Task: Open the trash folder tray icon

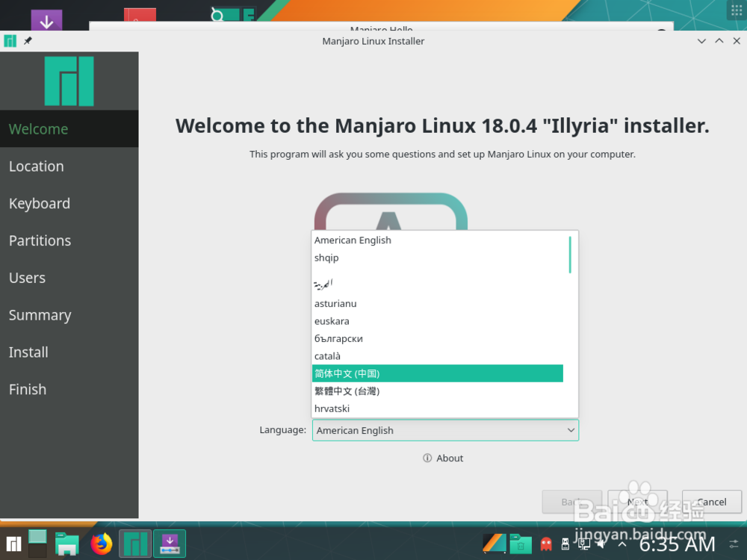Action: point(521,544)
